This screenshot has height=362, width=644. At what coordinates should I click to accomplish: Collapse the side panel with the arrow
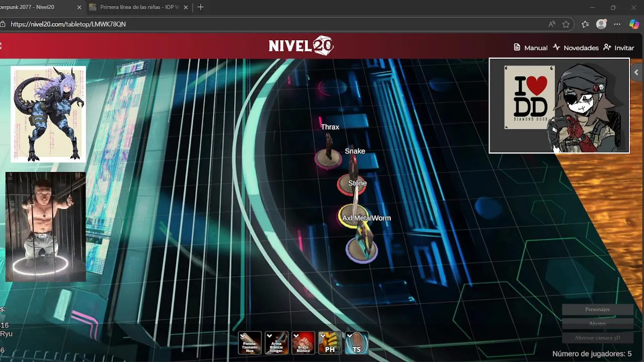tap(636, 72)
